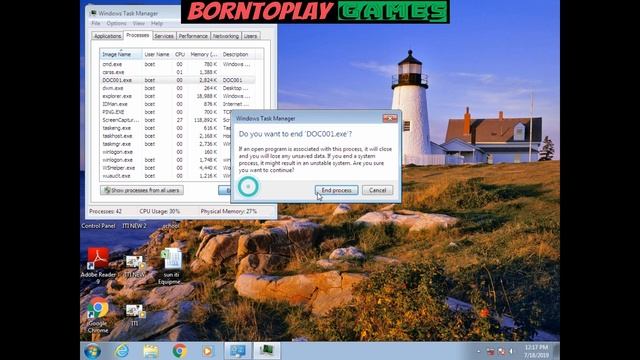
Task: Confirm with the End process button
Action: [x=336, y=190]
